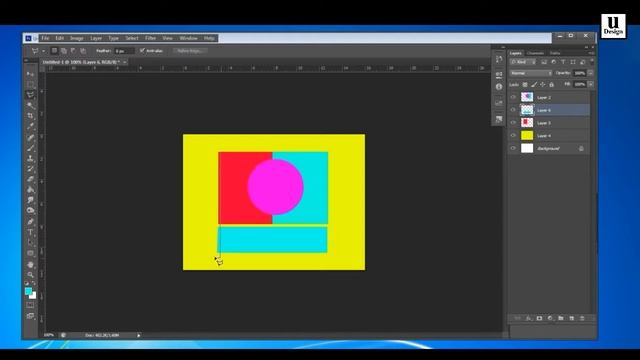The width and height of the screenshot is (640, 360).
Task: Select the Paint Bucket tool
Action: tap(30, 190)
